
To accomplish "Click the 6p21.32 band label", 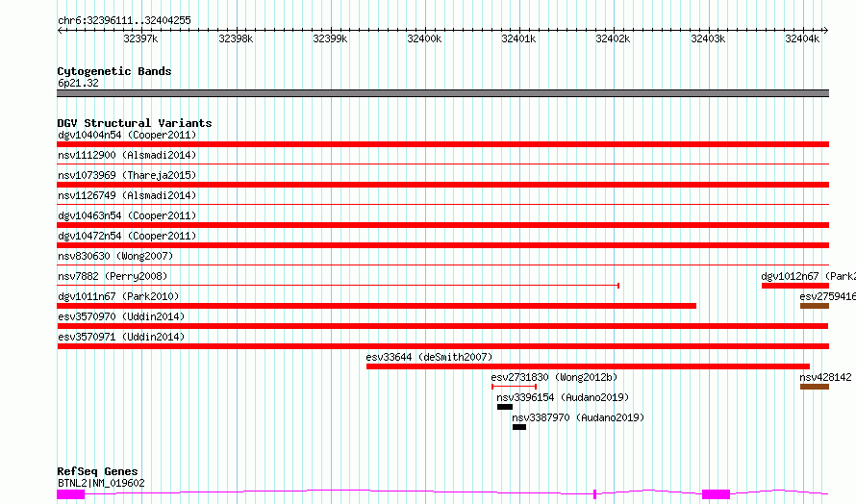I will 78,83.
